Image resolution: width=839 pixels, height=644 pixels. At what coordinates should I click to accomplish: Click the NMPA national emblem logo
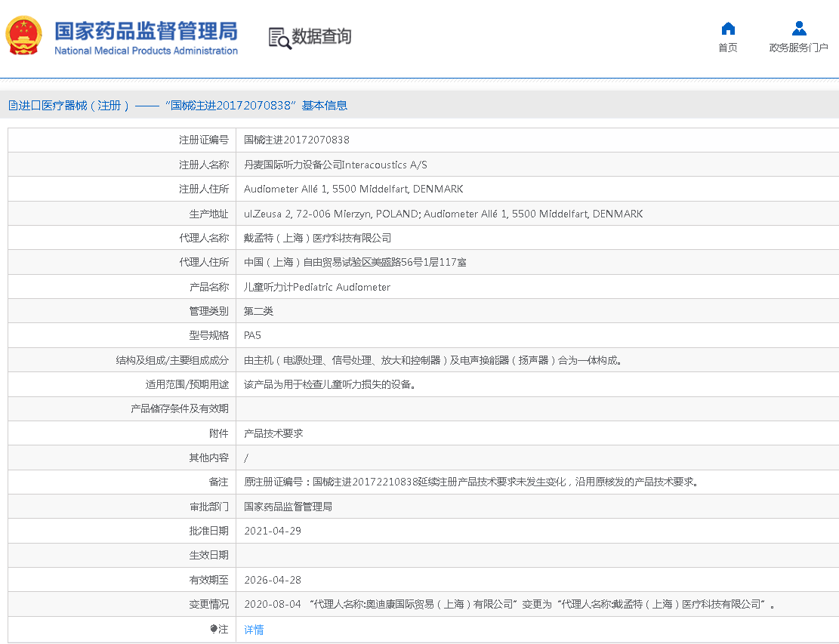24,35
